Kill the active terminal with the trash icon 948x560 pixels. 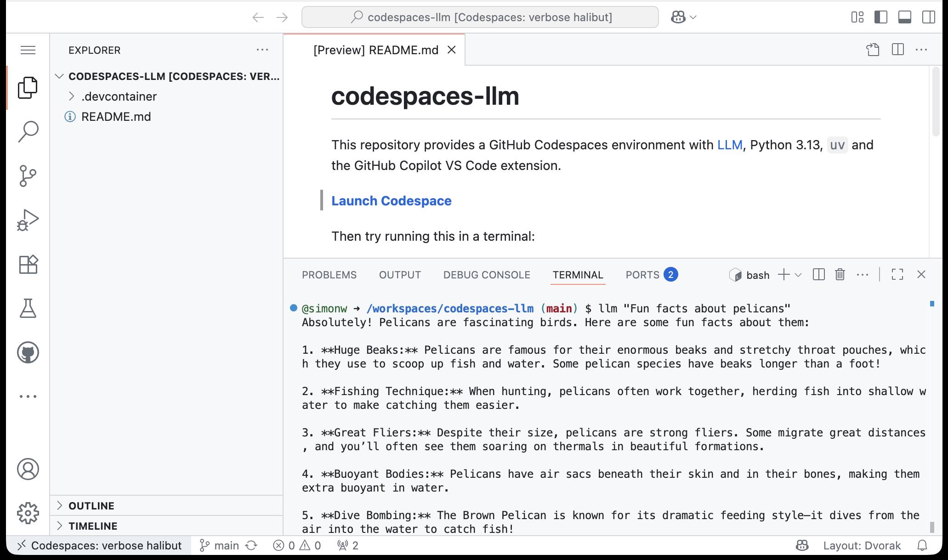point(840,274)
